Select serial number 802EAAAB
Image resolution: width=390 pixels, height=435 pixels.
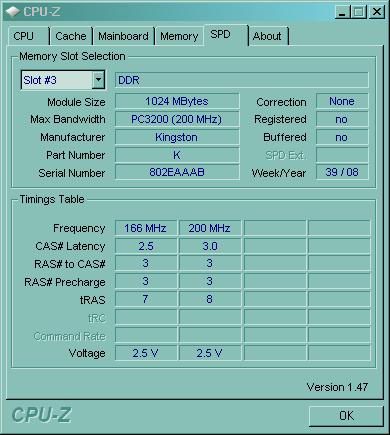point(177,172)
